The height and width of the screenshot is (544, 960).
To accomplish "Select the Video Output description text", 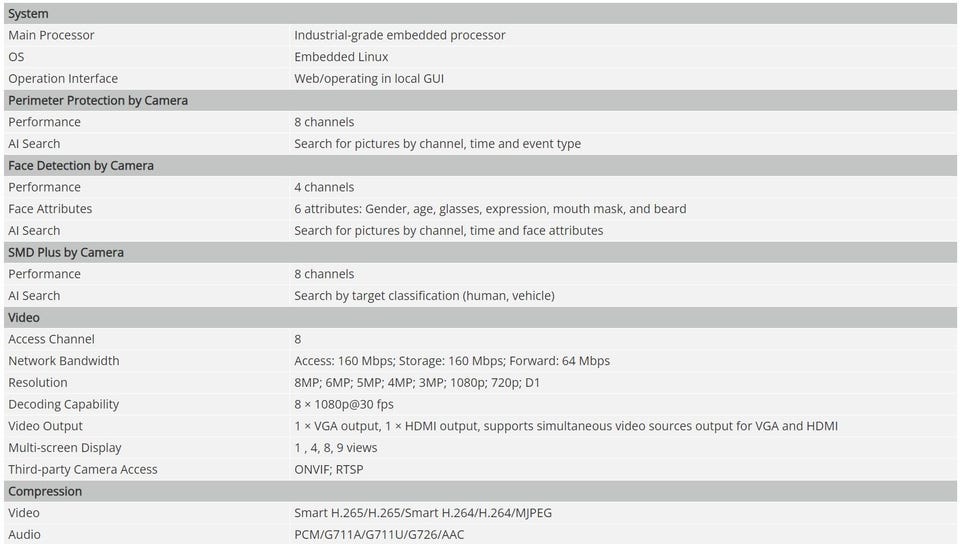I will 566,427.
